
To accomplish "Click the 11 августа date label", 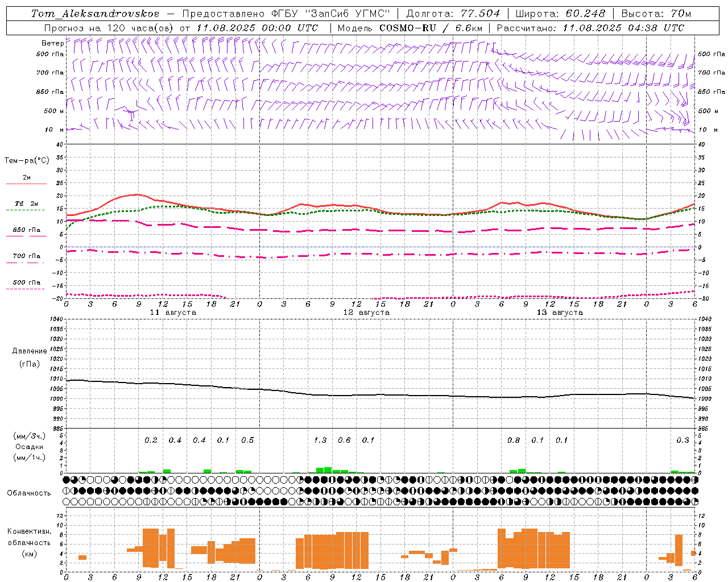I will click(x=173, y=313).
